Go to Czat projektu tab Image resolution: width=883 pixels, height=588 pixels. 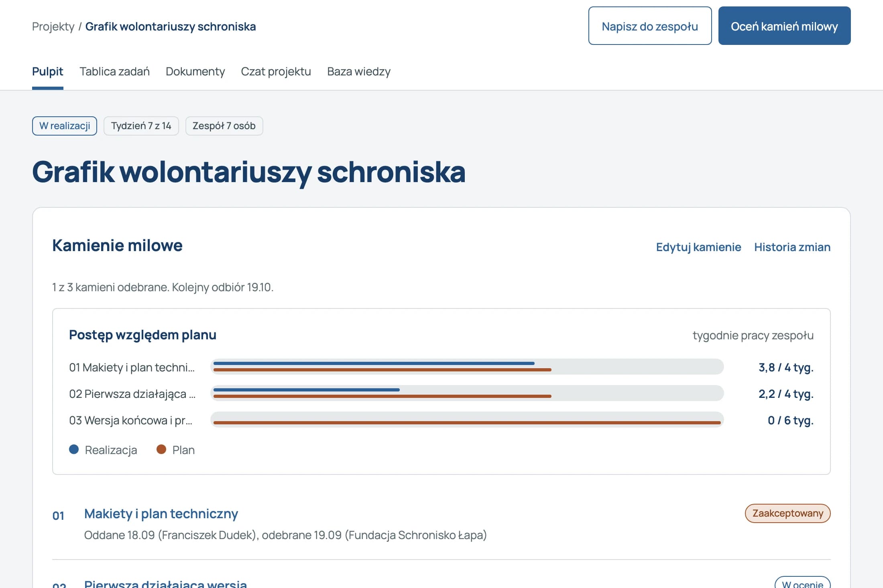tap(276, 71)
